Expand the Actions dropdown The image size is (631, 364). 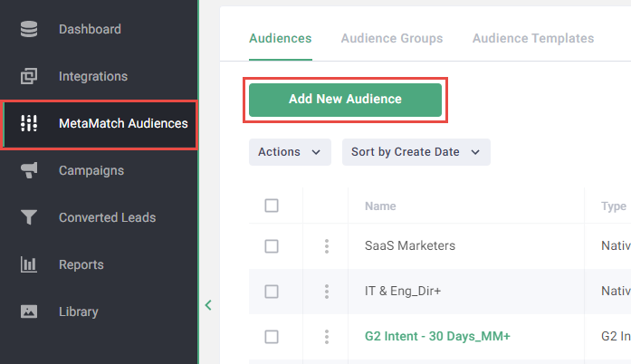[290, 152]
